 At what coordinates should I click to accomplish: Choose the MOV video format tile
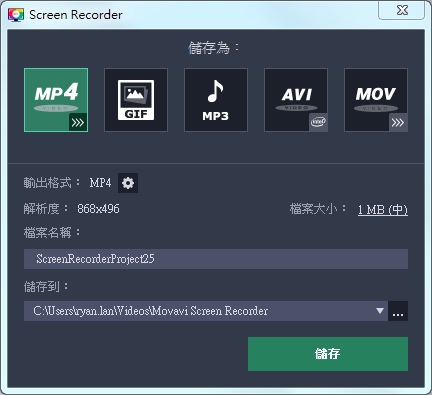point(376,100)
